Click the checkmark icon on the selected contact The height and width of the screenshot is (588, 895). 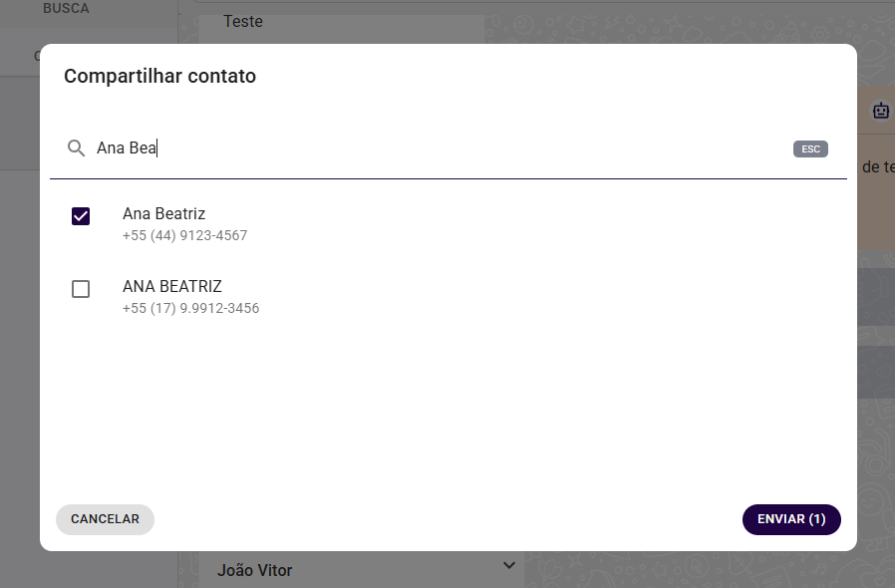81,215
